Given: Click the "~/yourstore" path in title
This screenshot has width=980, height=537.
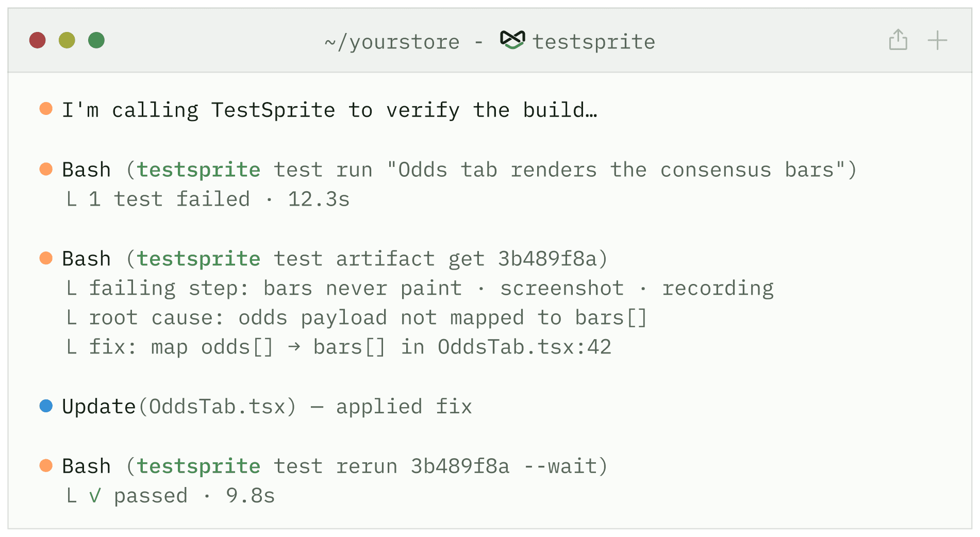Looking at the screenshot, I should pos(392,42).
